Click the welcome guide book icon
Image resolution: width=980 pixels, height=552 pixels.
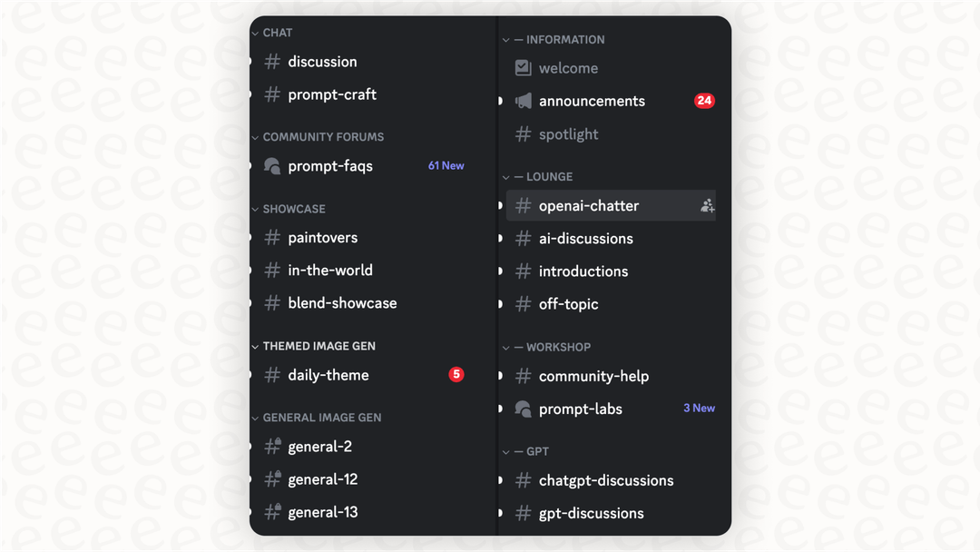524,68
